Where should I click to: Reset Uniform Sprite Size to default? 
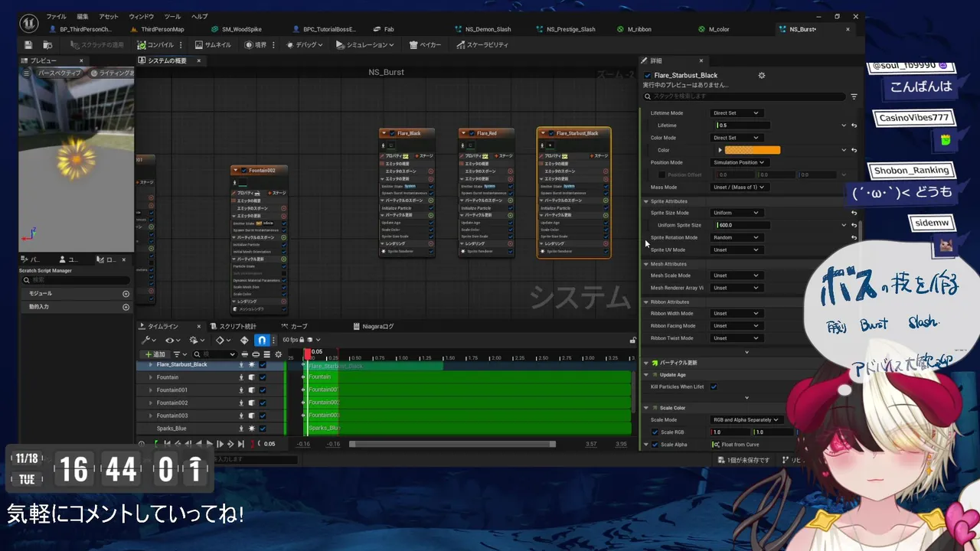tap(854, 225)
